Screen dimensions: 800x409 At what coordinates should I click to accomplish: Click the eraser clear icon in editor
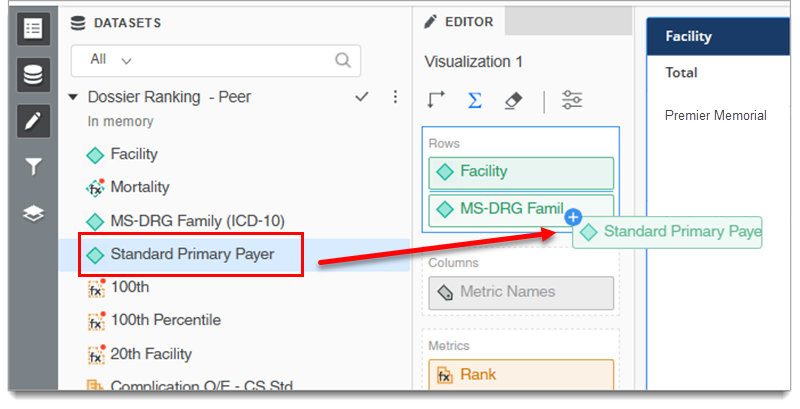[x=512, y=100]
